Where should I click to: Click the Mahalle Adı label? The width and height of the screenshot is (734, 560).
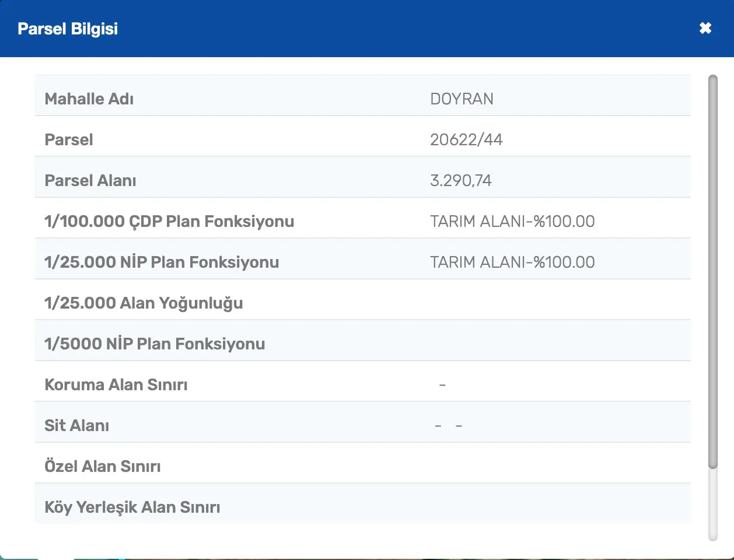(x=89, y=99)
